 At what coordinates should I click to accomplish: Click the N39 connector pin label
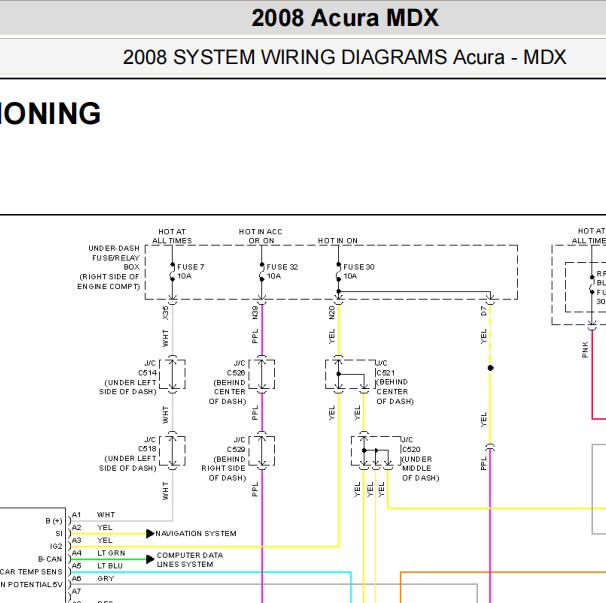pyautogui.click(x=255, y=312)
